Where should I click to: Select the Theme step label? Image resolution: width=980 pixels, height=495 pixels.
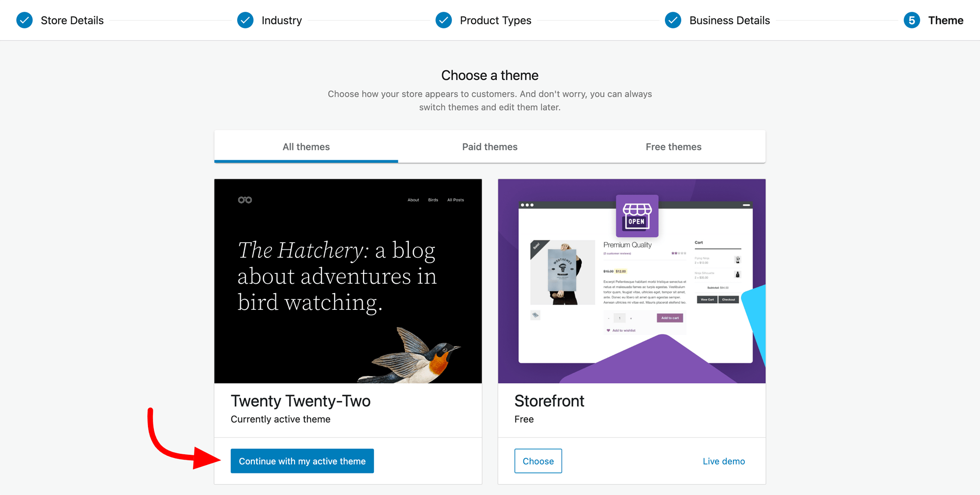pyautogui.click(x=946, y=20)
